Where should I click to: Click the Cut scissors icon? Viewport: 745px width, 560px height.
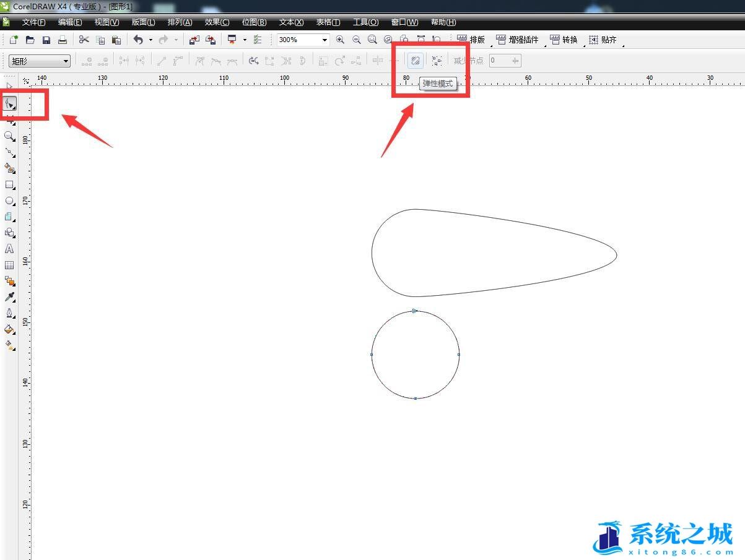pos(84,40)
